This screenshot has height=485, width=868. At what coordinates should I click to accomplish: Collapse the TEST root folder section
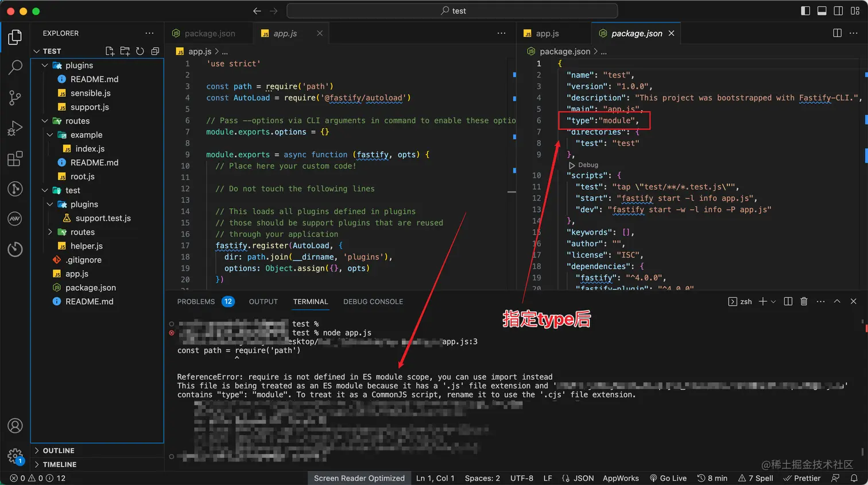37,51
